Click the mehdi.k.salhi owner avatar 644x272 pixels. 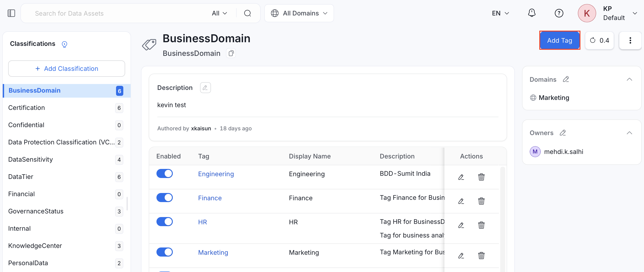click(x=535, y=152)
